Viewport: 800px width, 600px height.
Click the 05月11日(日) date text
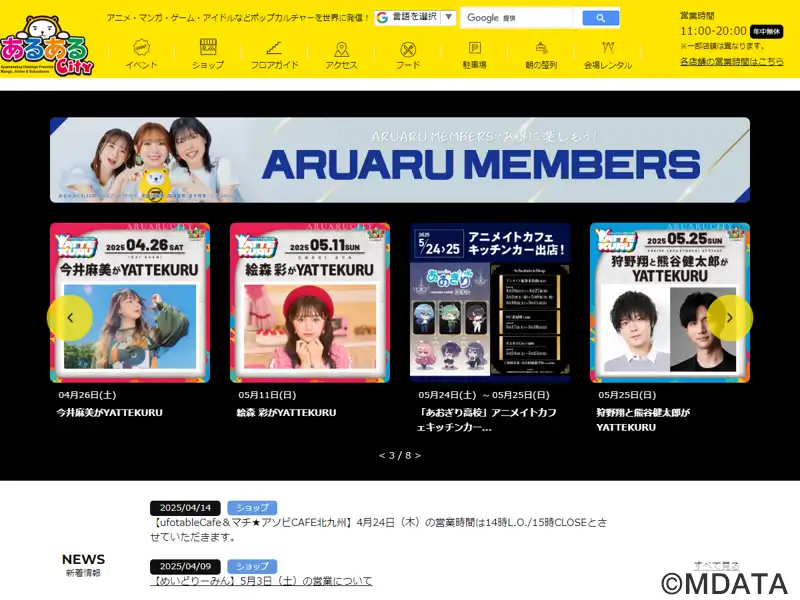pos(267,395)
